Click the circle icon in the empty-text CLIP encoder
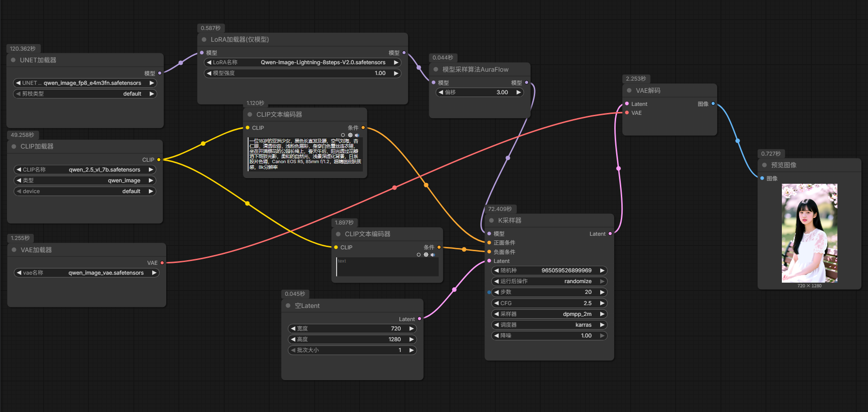This screenshot has height=412, width=868. click(419, 255)
